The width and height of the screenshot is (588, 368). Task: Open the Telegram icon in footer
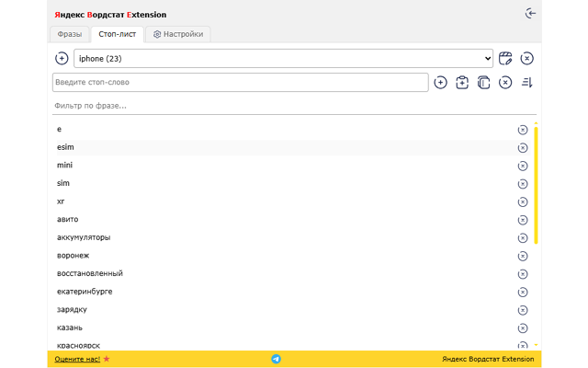(x=276, y=359)
